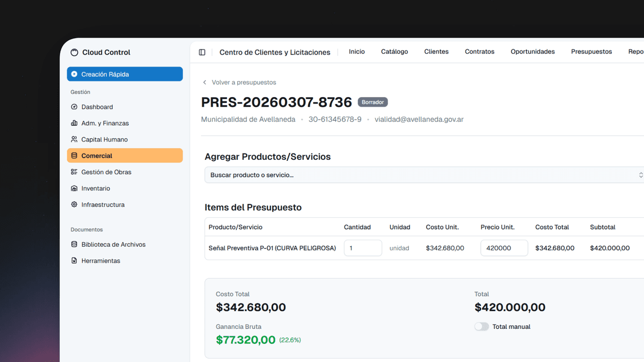Click the Costo Unit. column header

(442, 227)
